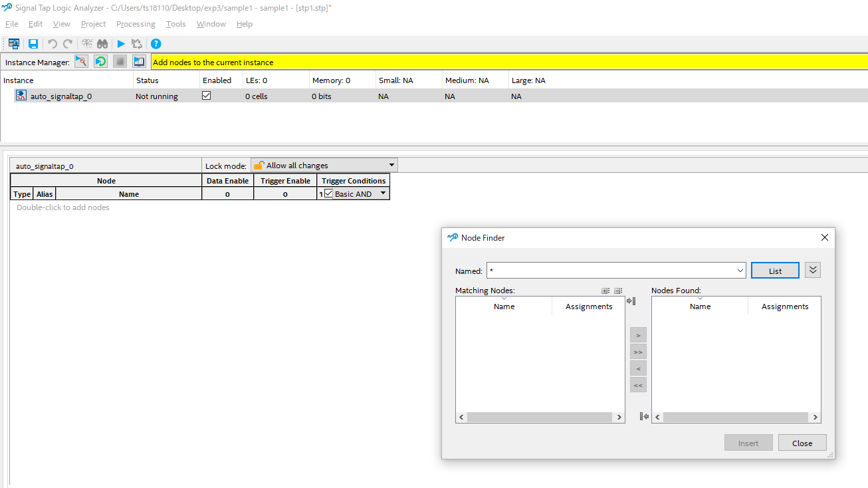Click Run Analysis icon in Instance Manager
Image resolution: width=868 pixels, height=488 pixels.
click(x=81, y=62)
